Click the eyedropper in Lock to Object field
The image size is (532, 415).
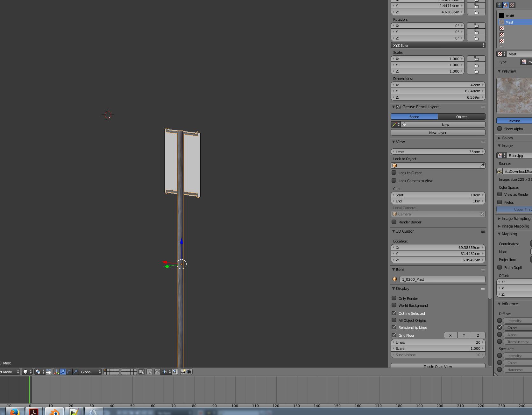tap(482, 165)
